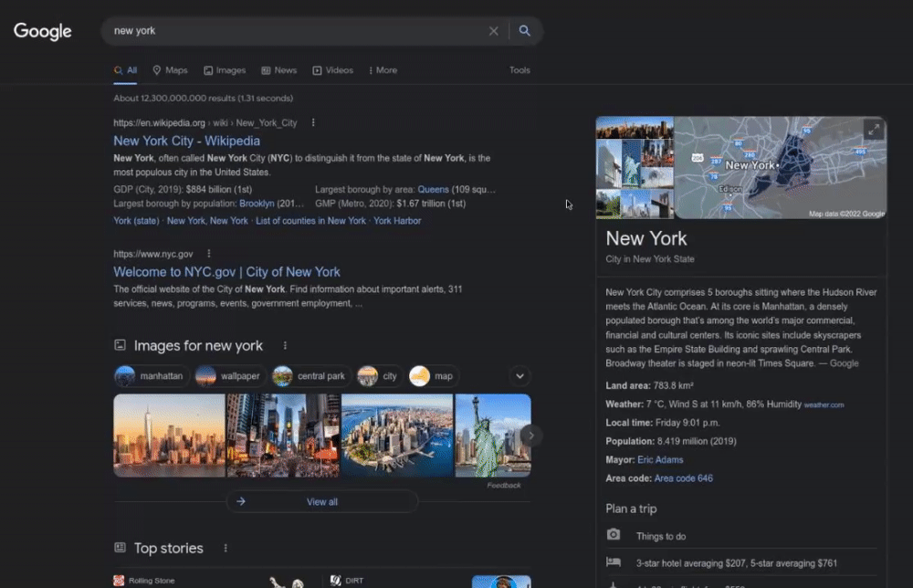Click the image icon before Images for new york
This screenshot has height=588, width=913.
[120, 345]
